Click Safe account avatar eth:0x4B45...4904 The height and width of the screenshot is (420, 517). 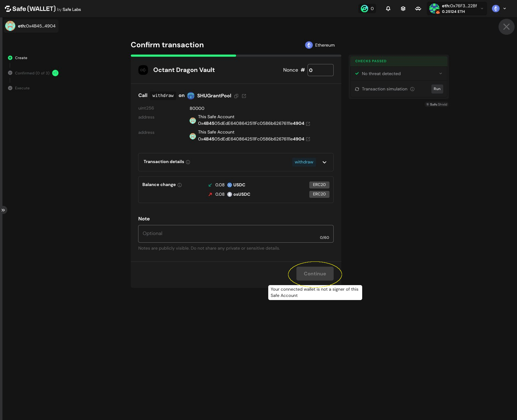coord(10,26)
